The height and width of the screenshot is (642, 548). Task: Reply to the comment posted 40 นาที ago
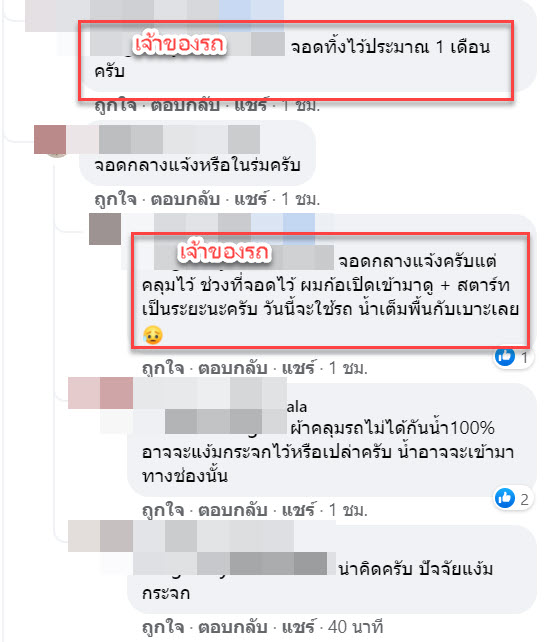click(233, 627)
